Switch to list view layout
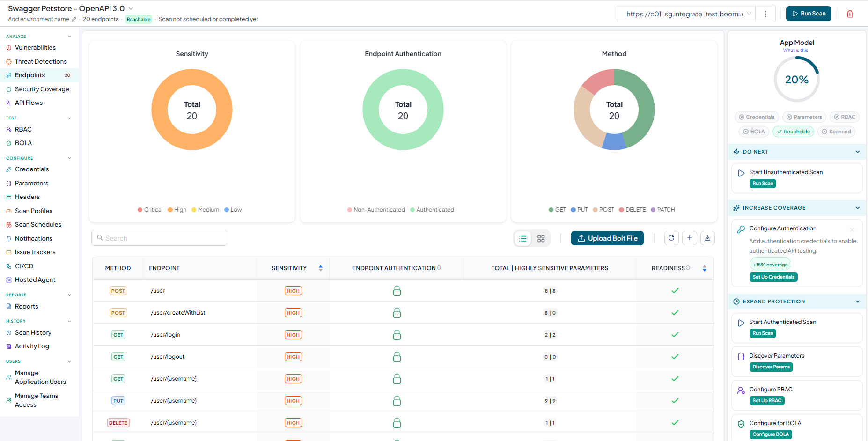Screen dimensions: 868x441 coord(523,239)
